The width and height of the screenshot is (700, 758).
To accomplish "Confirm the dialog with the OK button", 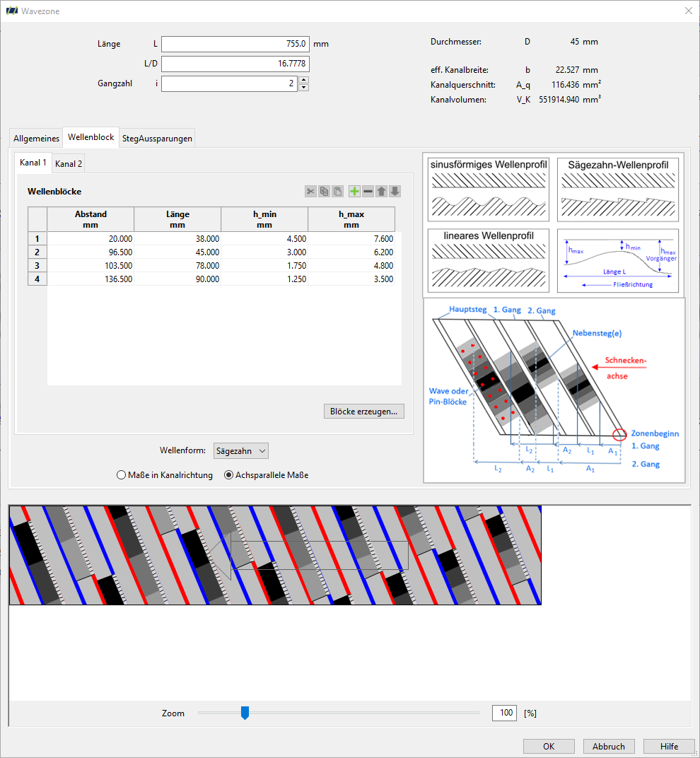I will pos(549,747).
